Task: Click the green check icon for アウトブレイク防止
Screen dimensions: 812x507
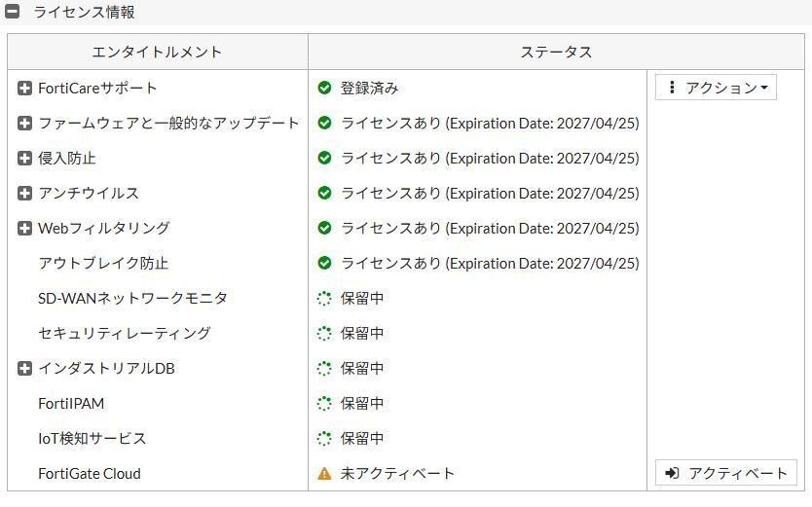Action: point(324,263)
